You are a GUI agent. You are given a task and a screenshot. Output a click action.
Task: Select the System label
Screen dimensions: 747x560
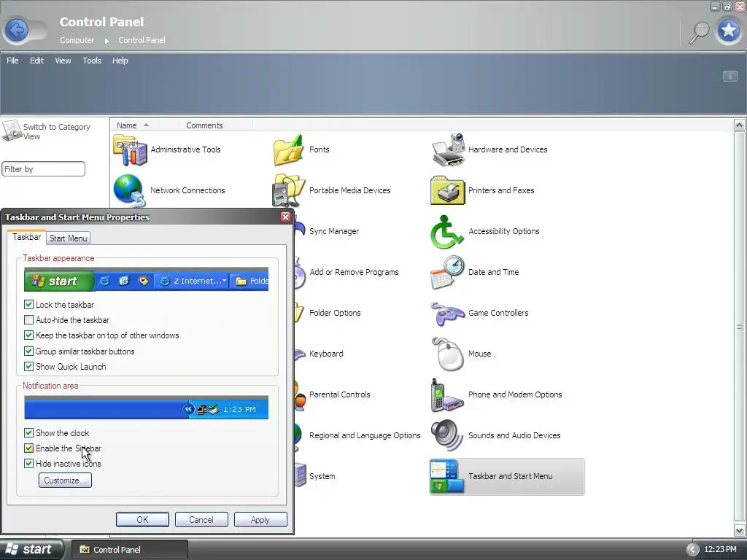coord(322,476)
